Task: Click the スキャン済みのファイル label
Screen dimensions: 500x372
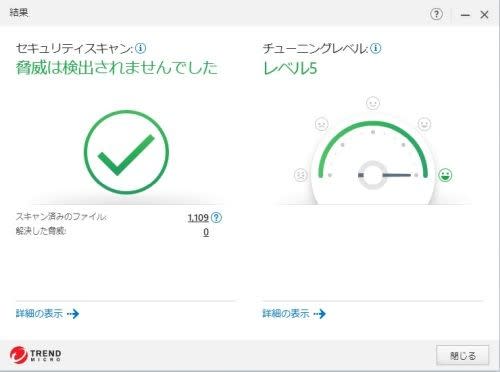Action: pyautogui.click(x=61, y=217)
